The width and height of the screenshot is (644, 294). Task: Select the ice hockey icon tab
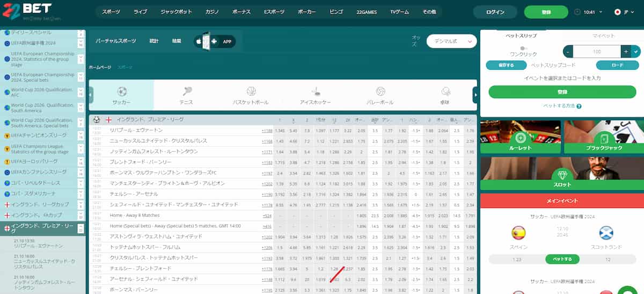316,91
